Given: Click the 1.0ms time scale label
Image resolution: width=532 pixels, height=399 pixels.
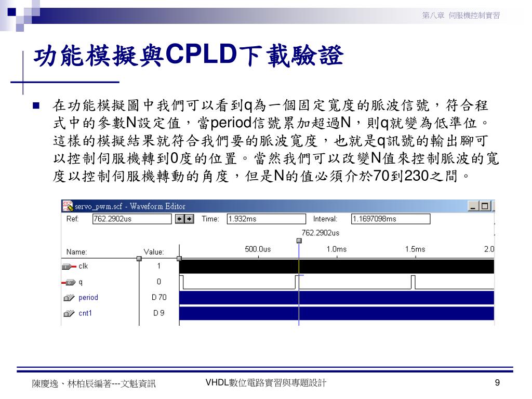Looking at the screenshot, I should [337, 249].
